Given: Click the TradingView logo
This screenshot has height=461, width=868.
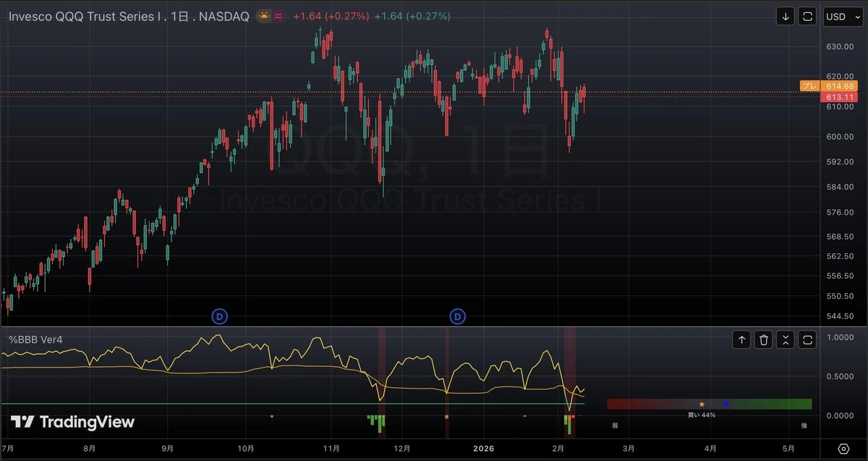Looking at the screenshot, I should [x=72, y=422].
